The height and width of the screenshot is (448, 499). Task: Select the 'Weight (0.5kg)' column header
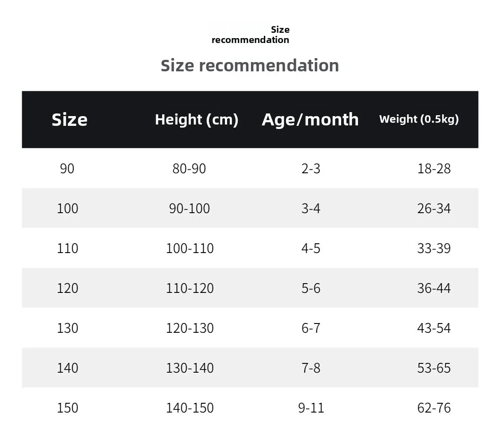coord(419,119)
